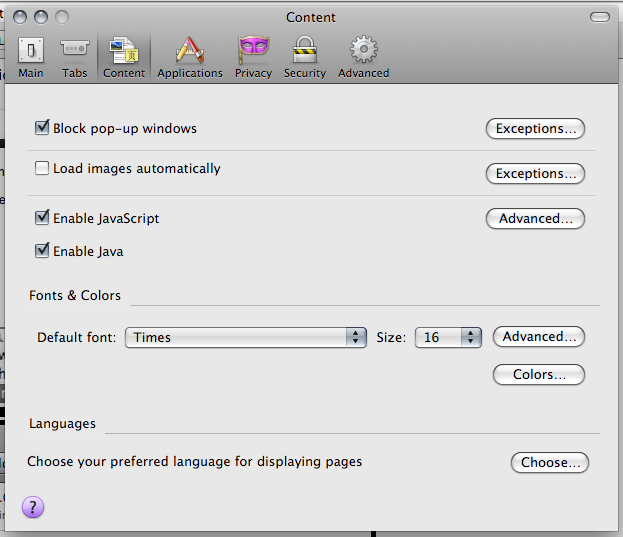The height and width of the screenshot is (537, 623).
Task: Open the Advanced gear icon
Action: coord(363,50)
